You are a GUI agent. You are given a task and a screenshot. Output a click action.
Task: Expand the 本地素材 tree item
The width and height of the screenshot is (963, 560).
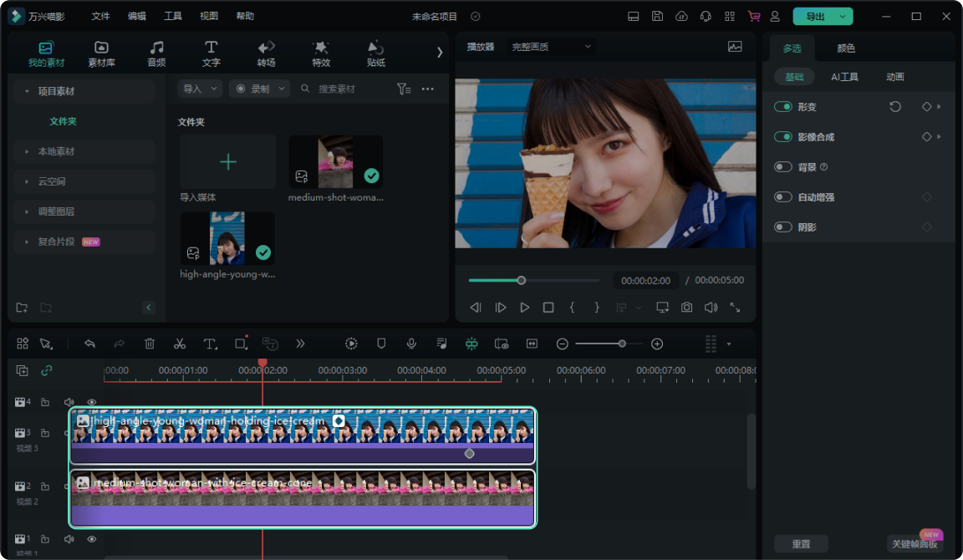pos(56,151)
